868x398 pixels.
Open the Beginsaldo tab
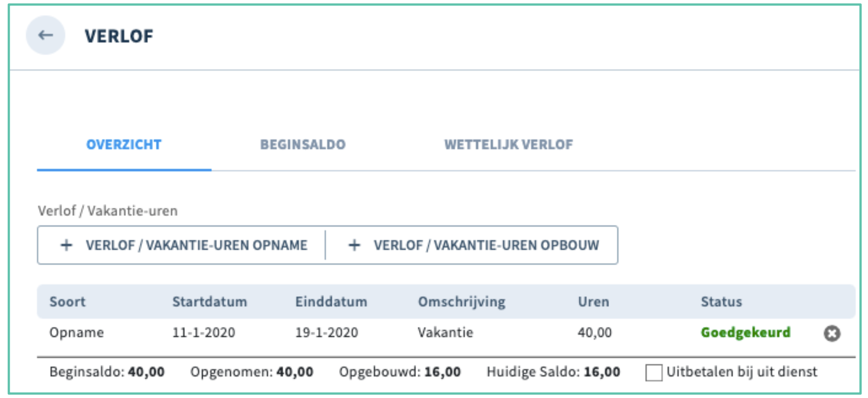click(x=303, y=145)
